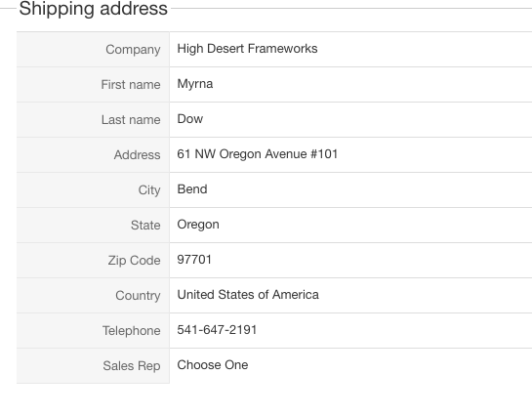This screenshot has height=416, width=532.
Task: Click the Last name row label
Action: [131, 120]
